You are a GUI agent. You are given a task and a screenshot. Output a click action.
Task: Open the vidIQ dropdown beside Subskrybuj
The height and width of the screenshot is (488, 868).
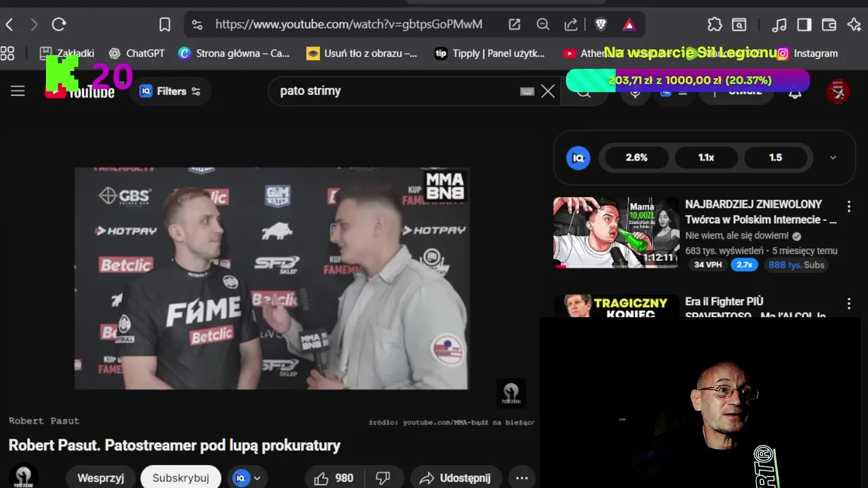pyautogui.click(x=247, y=478)
